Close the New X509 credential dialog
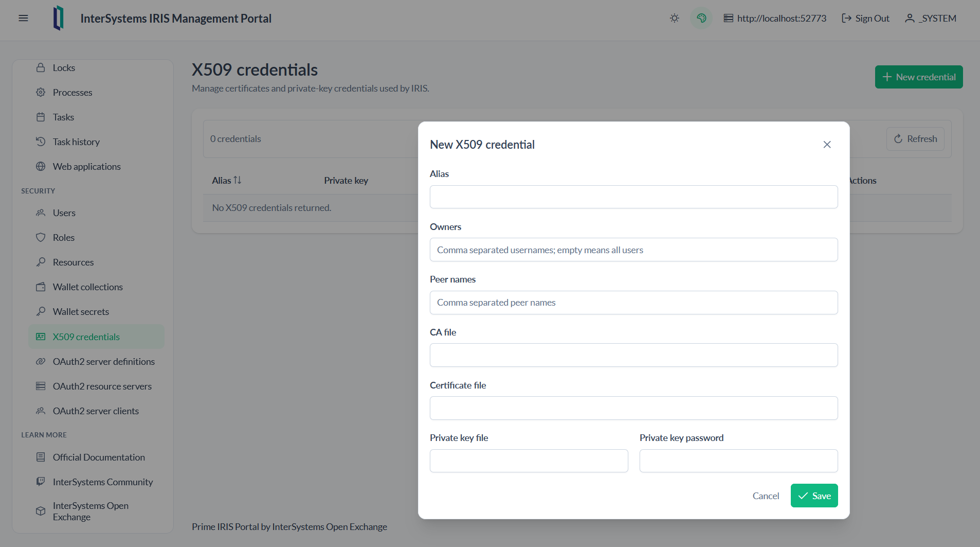The height and width of the screenshot is (547, 980). point(827,145)
